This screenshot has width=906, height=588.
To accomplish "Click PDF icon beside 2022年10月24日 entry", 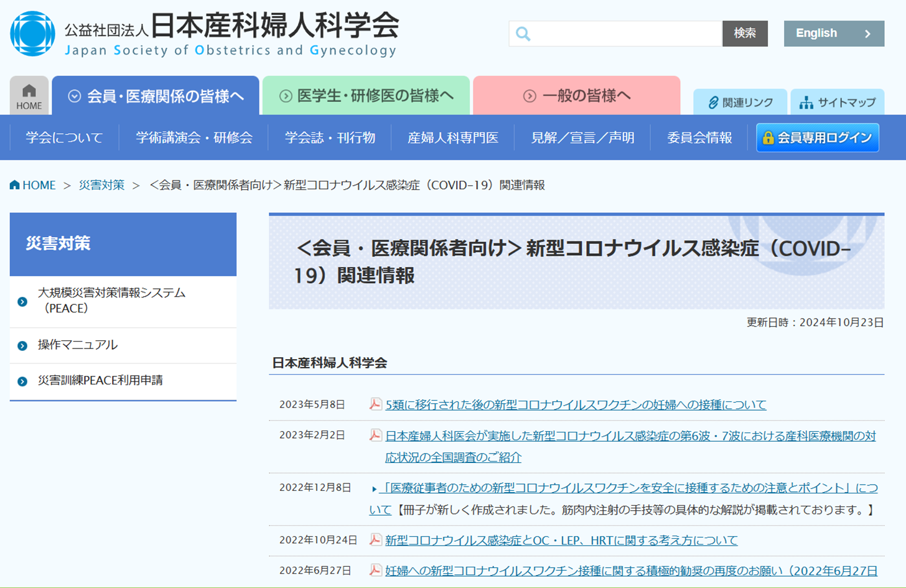I will coord(375,540).
